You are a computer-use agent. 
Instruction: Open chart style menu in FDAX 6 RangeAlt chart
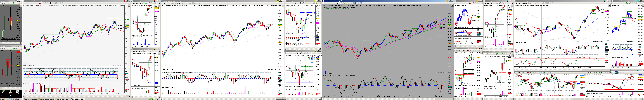(40, 3)
